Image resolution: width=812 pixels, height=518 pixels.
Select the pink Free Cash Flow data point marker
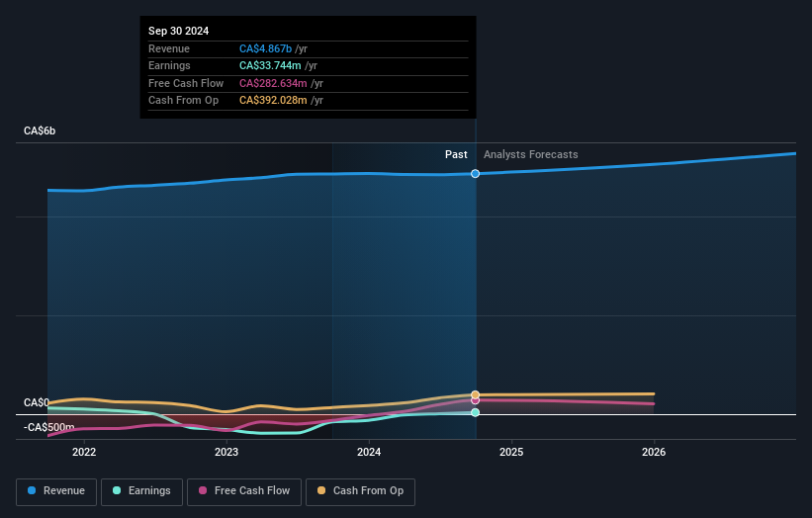tap(475, 400)
